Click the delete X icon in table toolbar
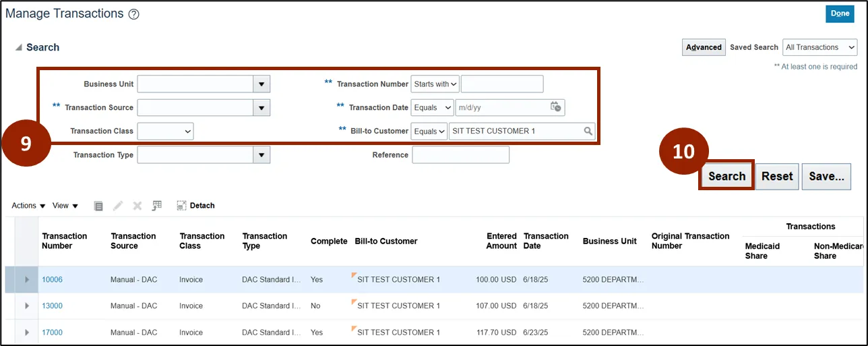This screenshot has height=346, width=868. click(x=137, y=206)
